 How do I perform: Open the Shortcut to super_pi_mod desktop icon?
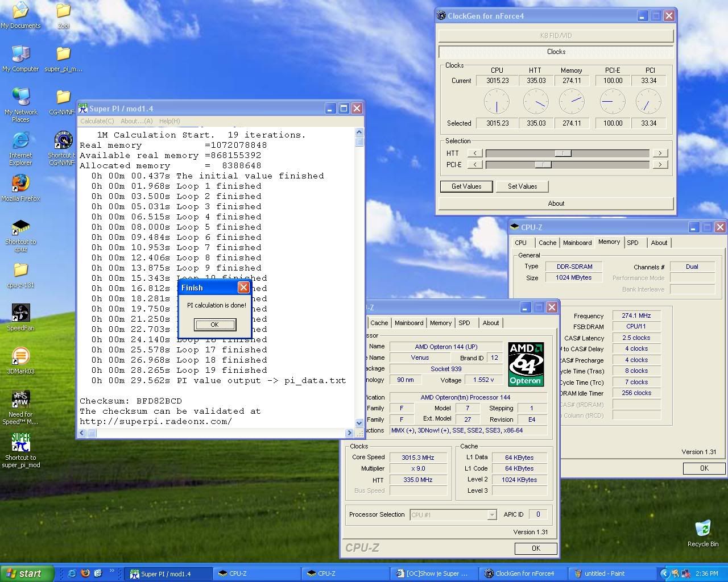click(x=20, y=450)
